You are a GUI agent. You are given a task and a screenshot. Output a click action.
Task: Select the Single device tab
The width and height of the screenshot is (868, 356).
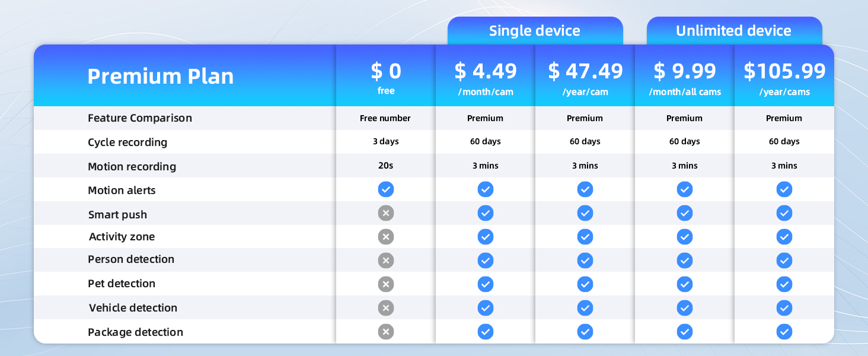click(x=535, y=31)
